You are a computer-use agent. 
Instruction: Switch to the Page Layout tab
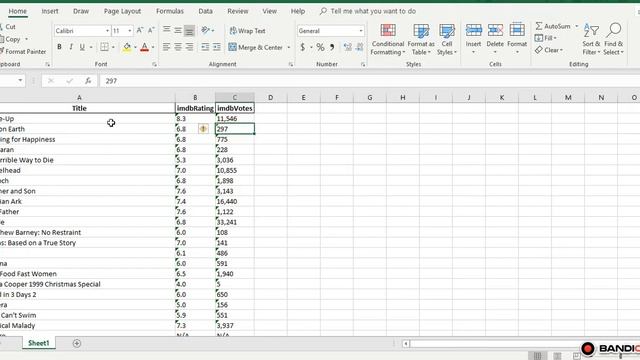(x=122, y=11)
